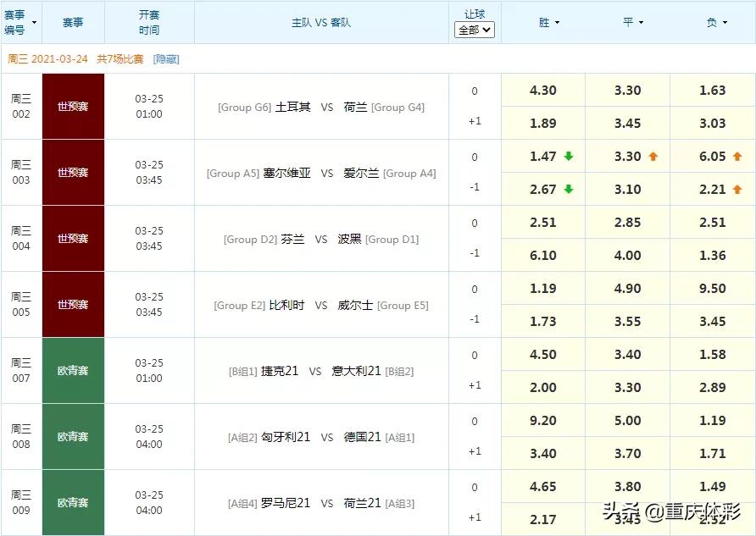Select handicap win odds 2.00 for match 007
This screenshot has width=756, height=536.
(543, 387)
